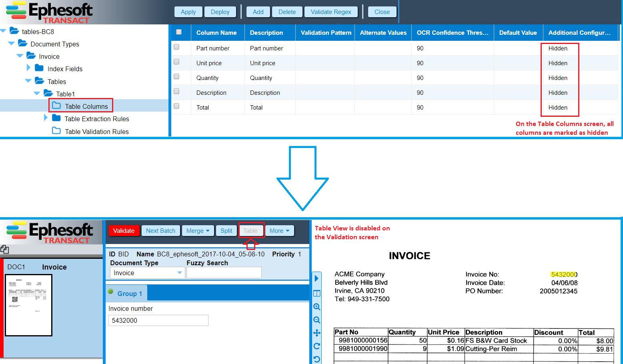Image resolution: width=623 pixels, height=364 pixels.
Task: Click the Table Extraction Rules folder icon
Action: (56, 118)
